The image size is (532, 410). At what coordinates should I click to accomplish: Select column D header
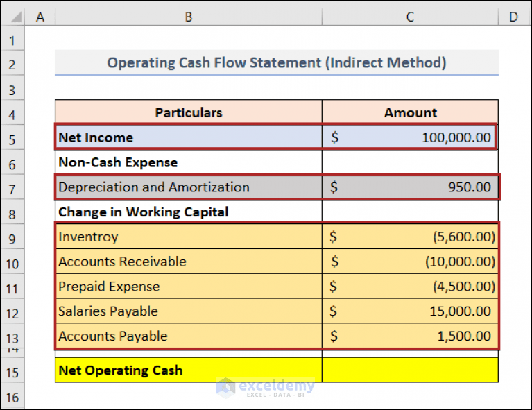514,17
